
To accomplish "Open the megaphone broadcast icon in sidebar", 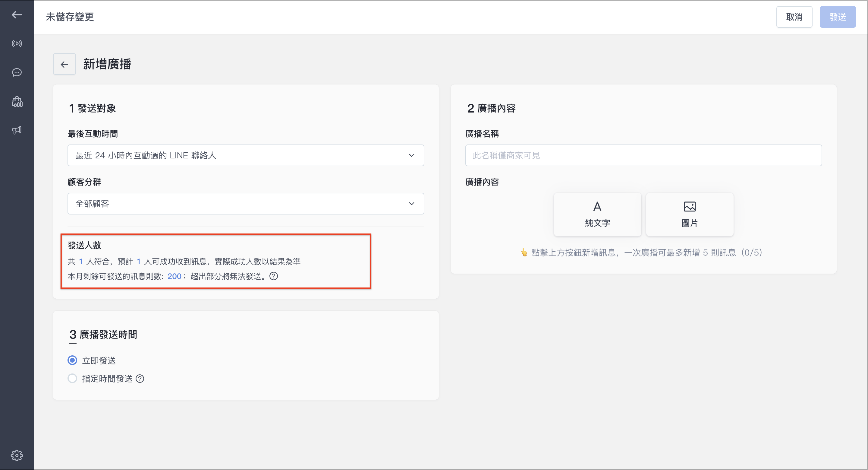I will point(17,130).
